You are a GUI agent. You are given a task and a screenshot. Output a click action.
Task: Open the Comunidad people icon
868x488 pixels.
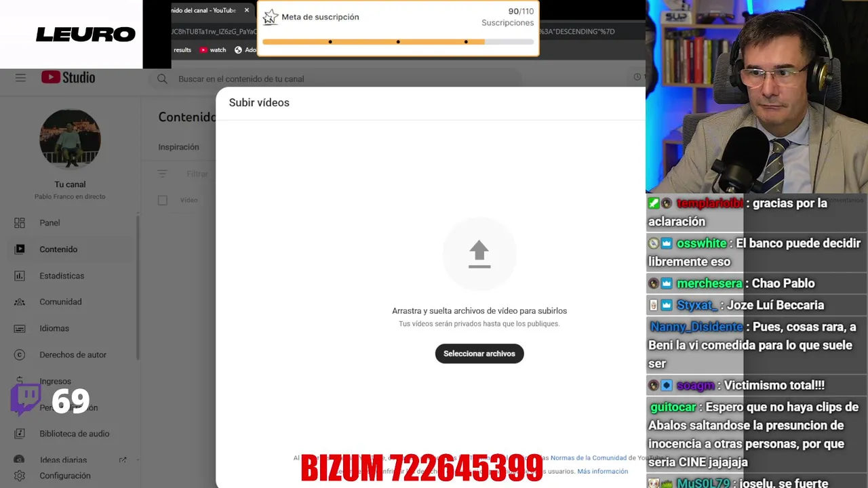pyautogui.click(x=20, y=302)
